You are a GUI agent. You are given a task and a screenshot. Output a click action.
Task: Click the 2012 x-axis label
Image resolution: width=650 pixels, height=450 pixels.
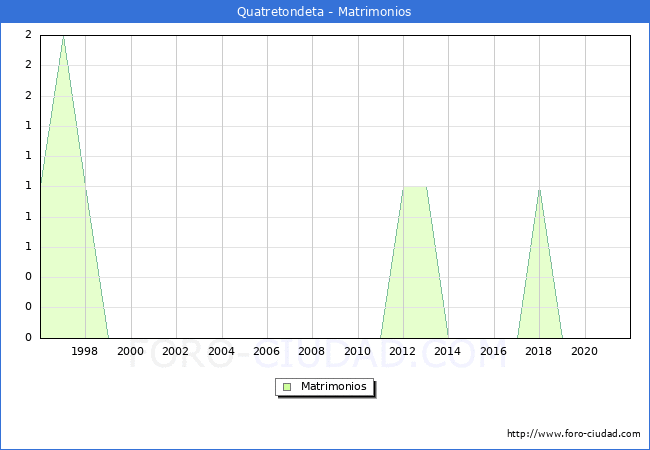point(403,351)
